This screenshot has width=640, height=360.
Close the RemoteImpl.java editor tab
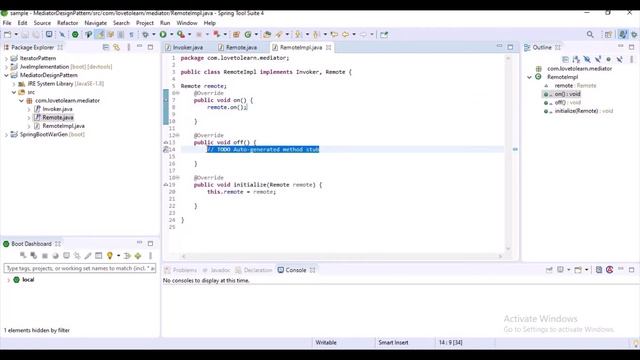329,47
